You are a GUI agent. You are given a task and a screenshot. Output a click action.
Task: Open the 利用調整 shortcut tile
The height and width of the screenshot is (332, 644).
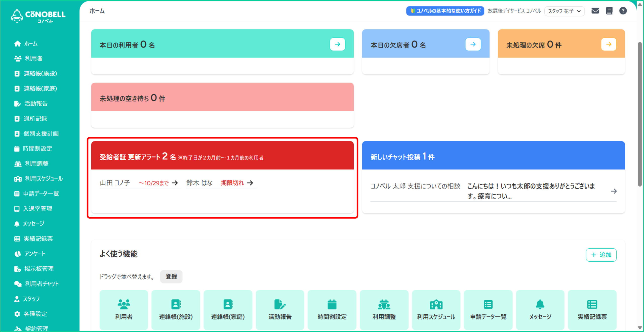pyautogui.click(x=384, y=309)
